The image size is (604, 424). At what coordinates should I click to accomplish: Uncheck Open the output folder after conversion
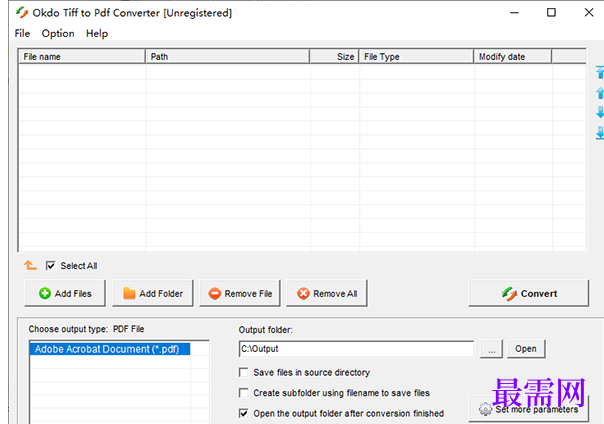click(x=243, y=413)
